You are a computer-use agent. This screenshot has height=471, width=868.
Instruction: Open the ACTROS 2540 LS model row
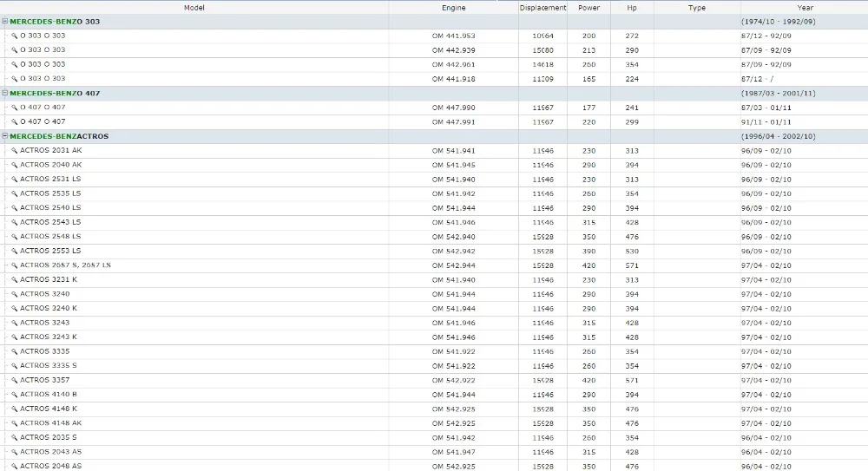(x=50, y=207)
